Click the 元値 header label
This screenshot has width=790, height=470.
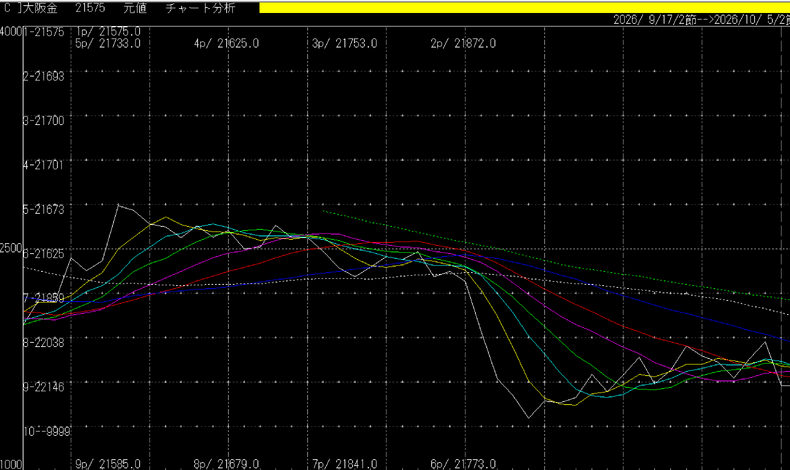point(135,8)
